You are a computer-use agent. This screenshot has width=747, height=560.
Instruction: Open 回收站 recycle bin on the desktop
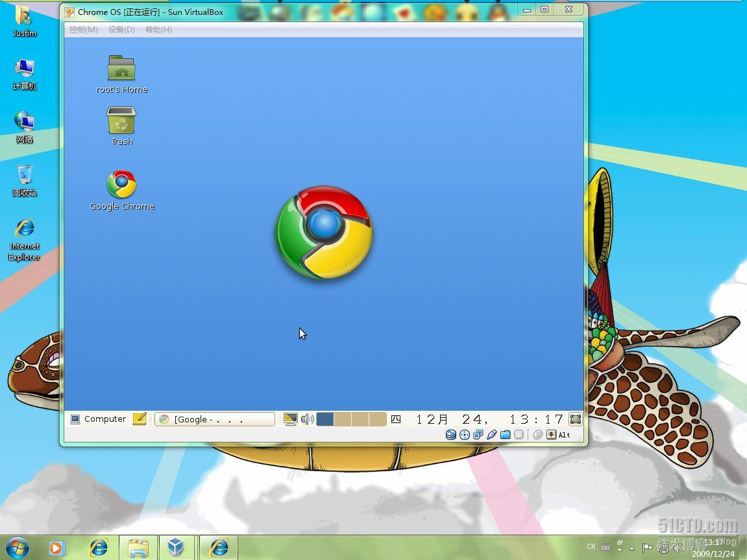point(24,180)
